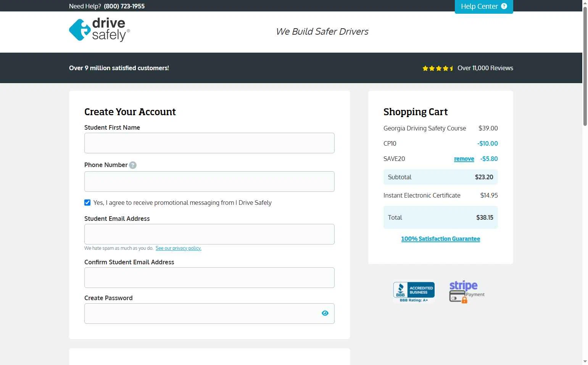
Task: Click the Create Password field
Action: click(x=209, y=314)
